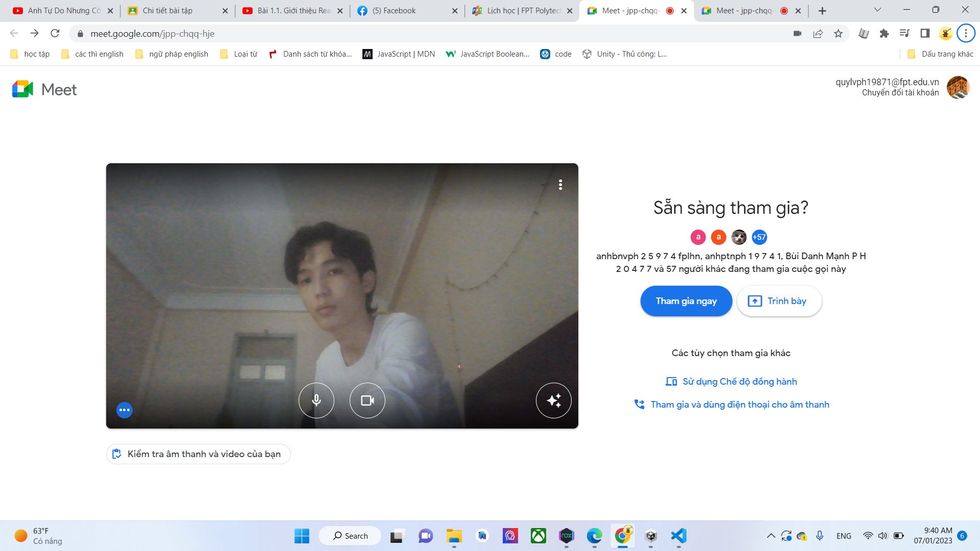Viewport: 980px width, 551px height.
Task: Open Chrome extensions puzzle icon
Action: pos(884,34)
